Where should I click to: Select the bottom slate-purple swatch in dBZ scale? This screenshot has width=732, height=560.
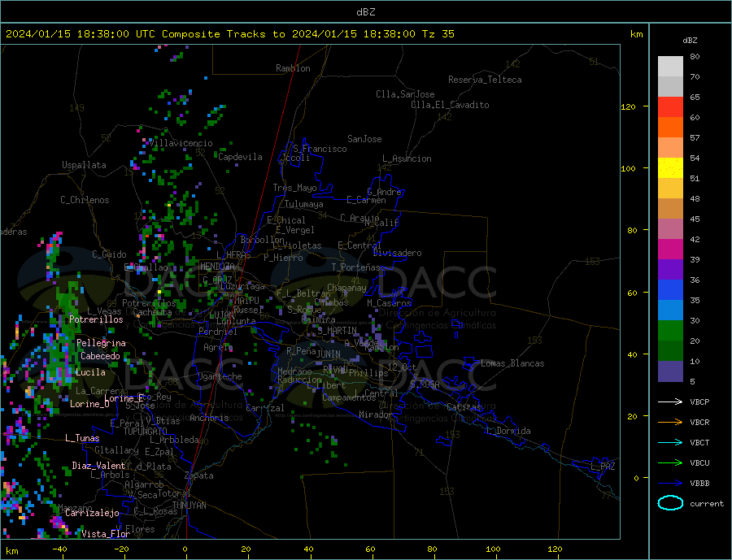[x=670, y=371]
